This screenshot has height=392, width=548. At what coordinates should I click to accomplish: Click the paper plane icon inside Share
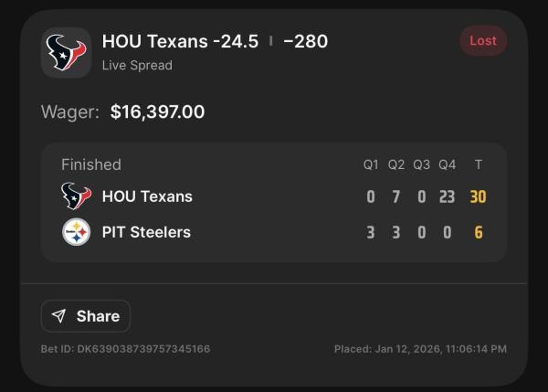coord(59,316)
